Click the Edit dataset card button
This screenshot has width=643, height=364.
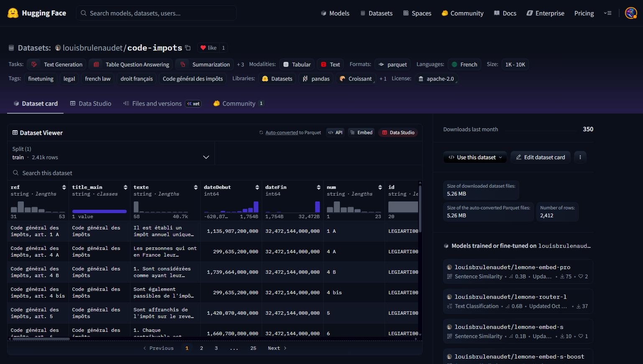[540, 157]
